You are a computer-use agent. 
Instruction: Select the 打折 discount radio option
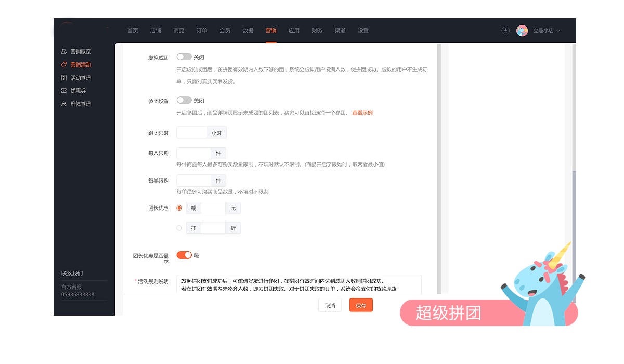point(179,228)
